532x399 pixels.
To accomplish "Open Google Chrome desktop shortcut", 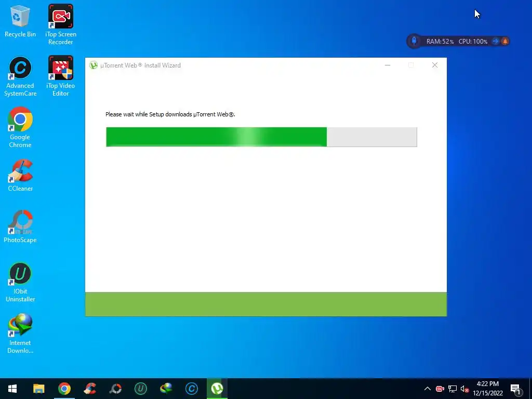I will pos(20,128).
